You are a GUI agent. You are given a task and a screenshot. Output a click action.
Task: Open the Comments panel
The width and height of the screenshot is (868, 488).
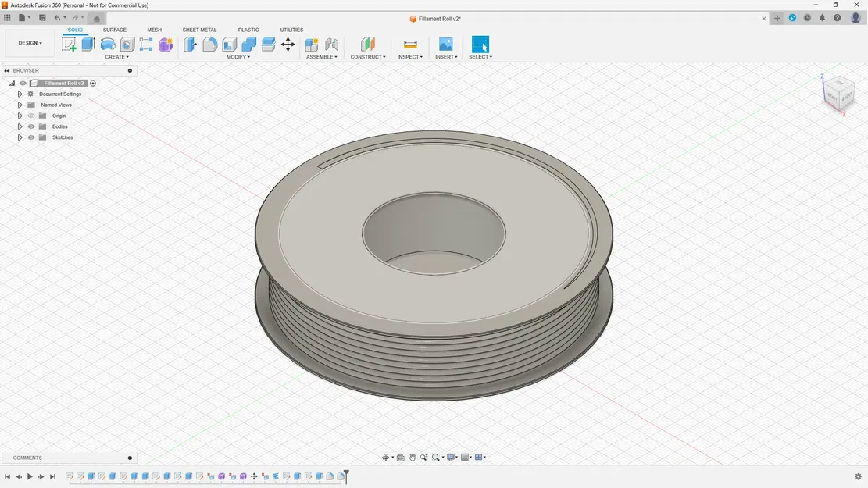pos(27,458)
